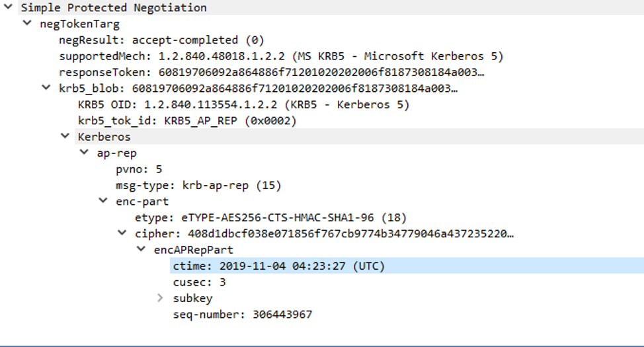Collapse the Kerberos section arrow
This screenshot has width=644, height=347.
point(65,137)
